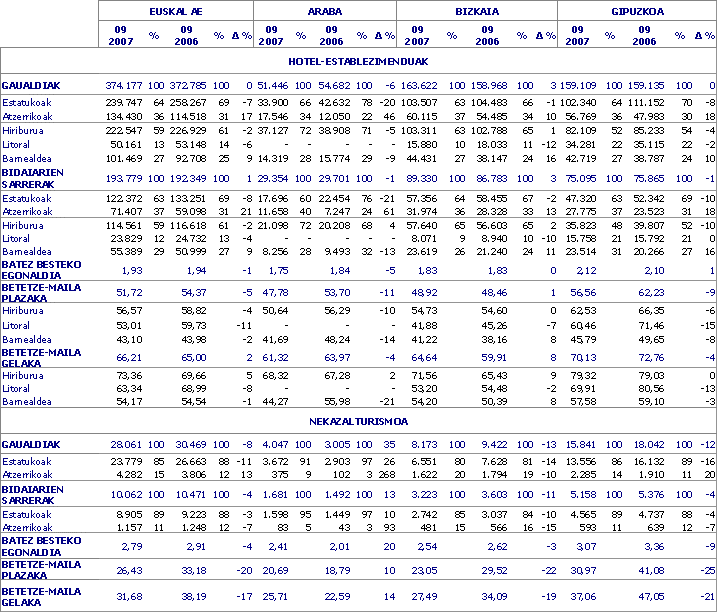Select BETETZE-MAILA GELAKA label in hotel section

40,354
